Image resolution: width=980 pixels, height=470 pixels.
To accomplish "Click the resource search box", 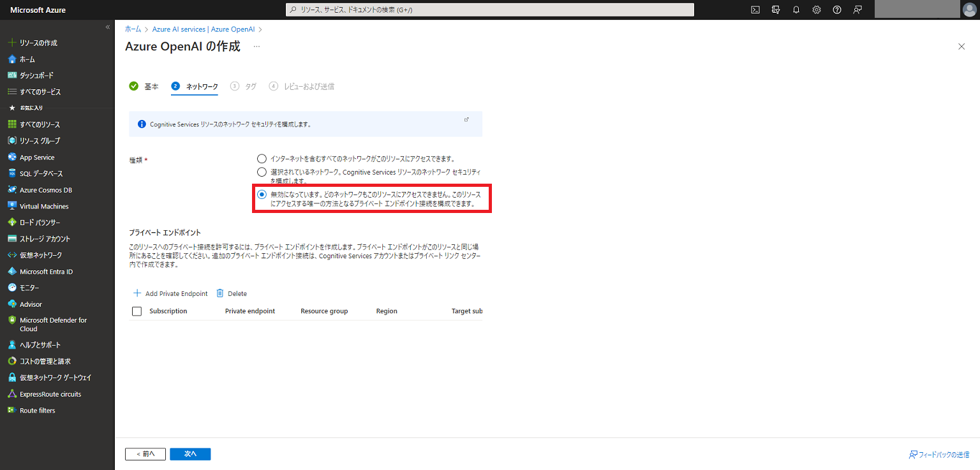I will [x=489, y=10].
